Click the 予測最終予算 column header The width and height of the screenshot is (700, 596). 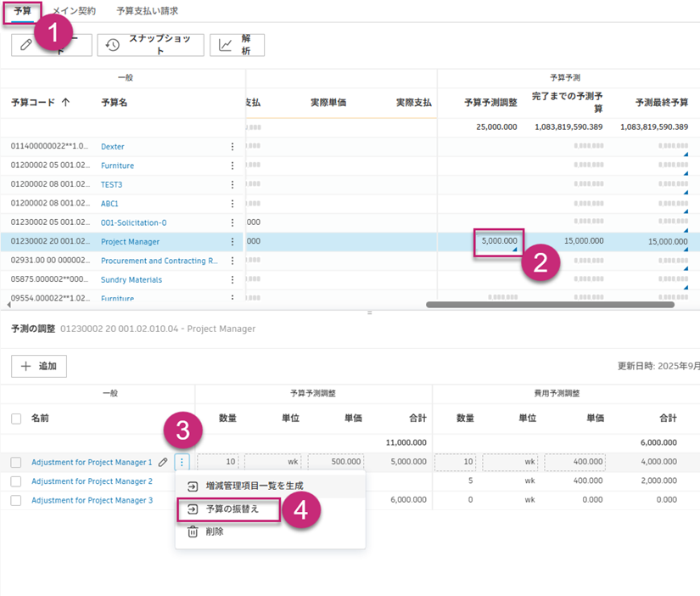coord(662,103)
